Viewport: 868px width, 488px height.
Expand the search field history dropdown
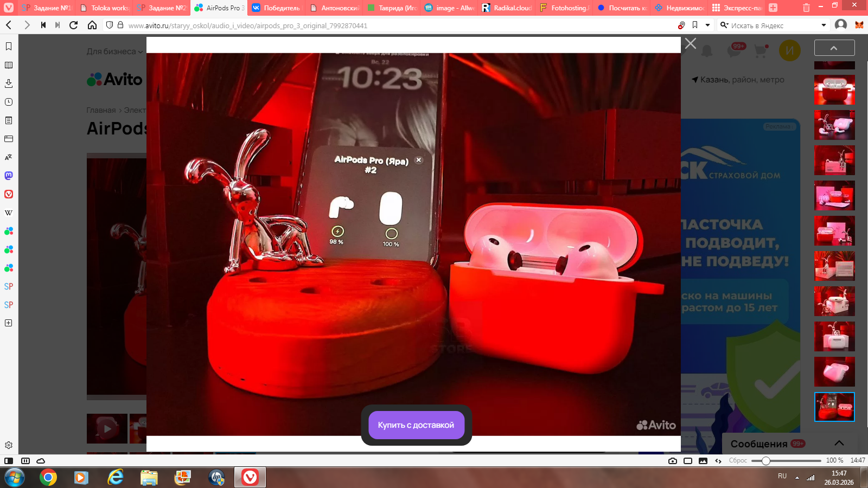(x=824, y=25)
